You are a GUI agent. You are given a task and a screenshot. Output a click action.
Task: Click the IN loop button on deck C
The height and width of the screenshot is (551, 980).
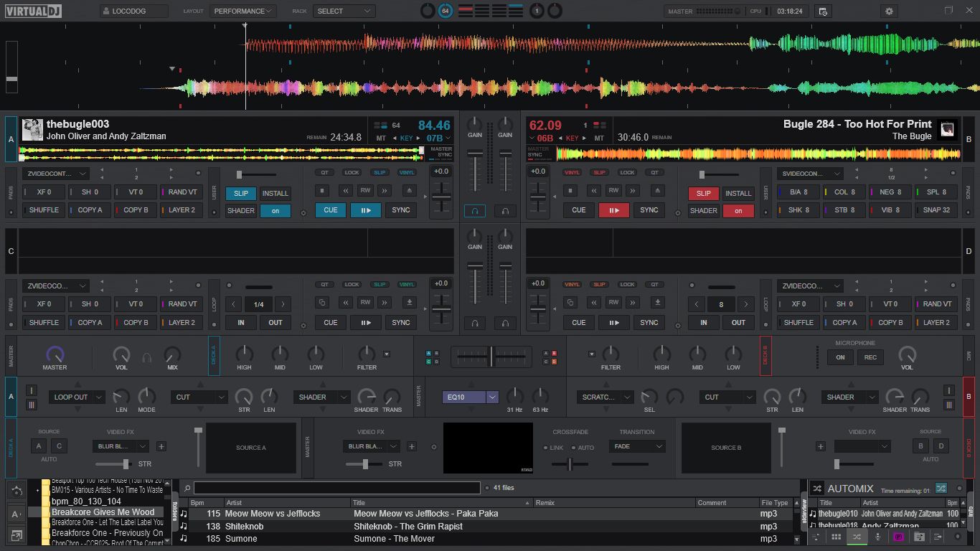(x=241, y=322)
